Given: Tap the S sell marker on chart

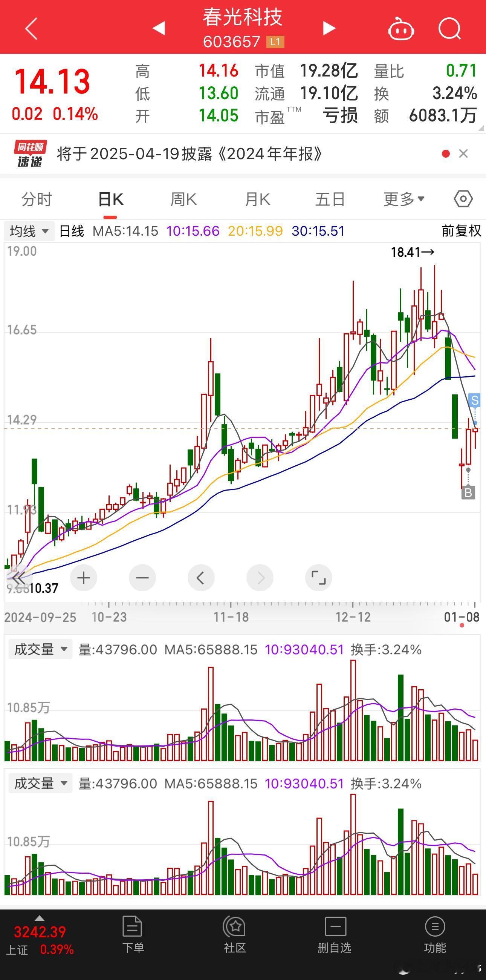Looking at the screenshot, I should coord(475,400).
